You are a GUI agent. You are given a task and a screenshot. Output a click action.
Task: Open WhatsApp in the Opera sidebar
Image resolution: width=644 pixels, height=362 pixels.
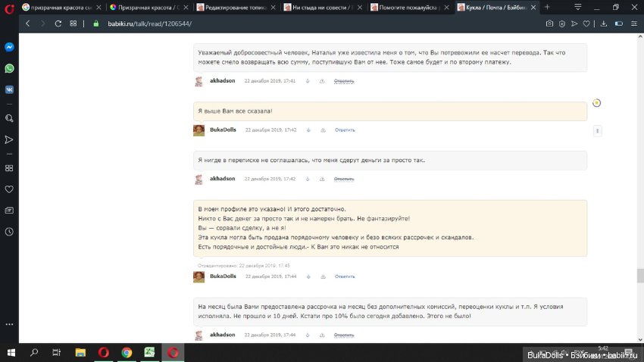point(9,68)
